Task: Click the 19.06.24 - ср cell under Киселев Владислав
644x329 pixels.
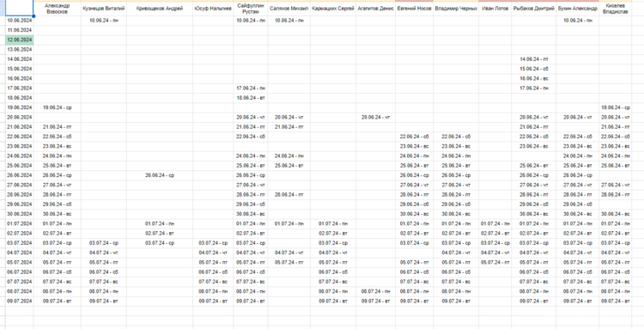Action: point(616,107)
